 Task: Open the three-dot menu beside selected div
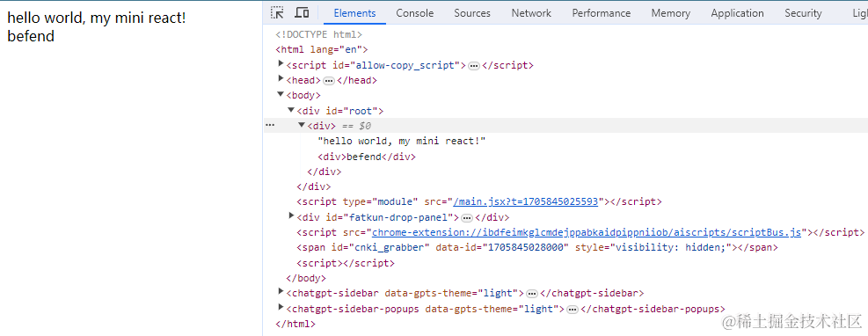[x=270, y=126]
